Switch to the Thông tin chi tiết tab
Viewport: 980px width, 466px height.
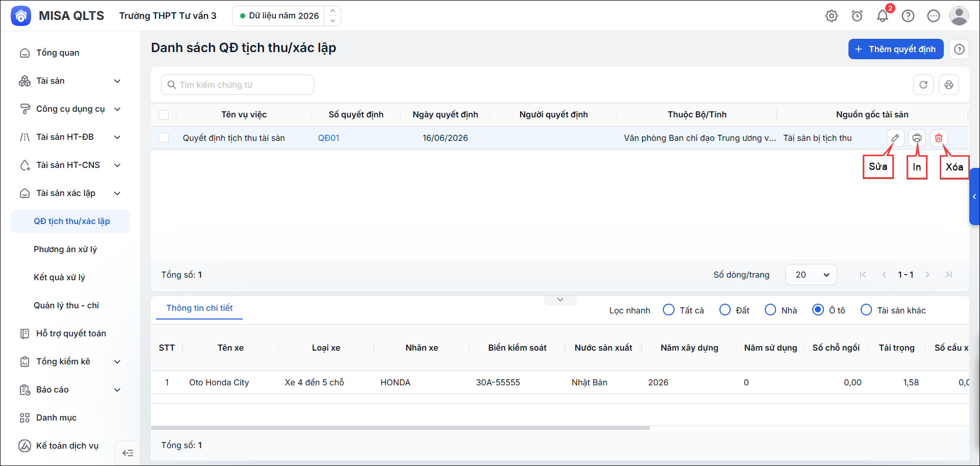(199, 308)
